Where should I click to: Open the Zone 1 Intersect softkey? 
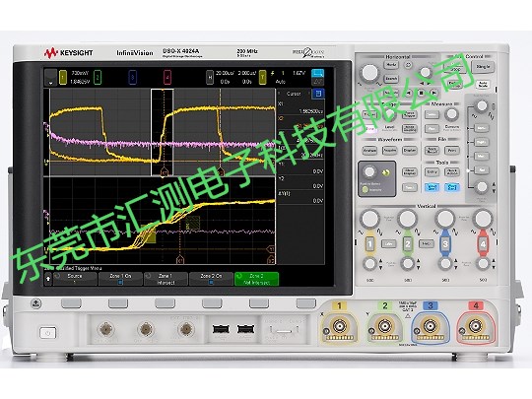point(166,279)
